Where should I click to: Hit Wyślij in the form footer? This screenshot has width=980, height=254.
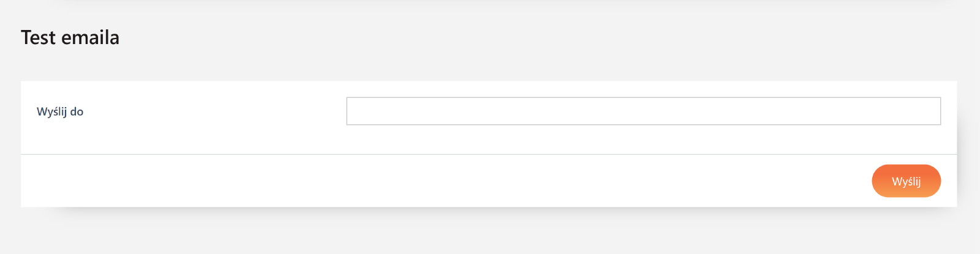tap(906, 181)
